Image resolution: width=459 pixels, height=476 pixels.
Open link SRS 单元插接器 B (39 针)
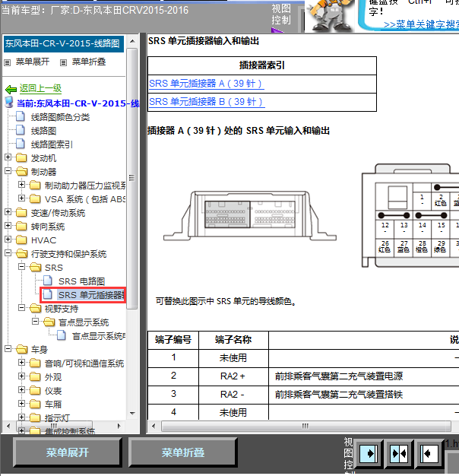coord(205,102)
